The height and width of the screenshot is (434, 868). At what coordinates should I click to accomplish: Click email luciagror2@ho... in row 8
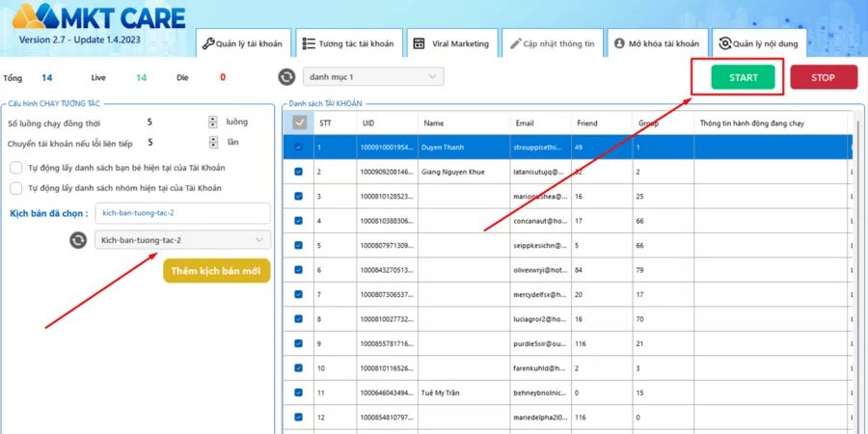(x=541, y=319)
